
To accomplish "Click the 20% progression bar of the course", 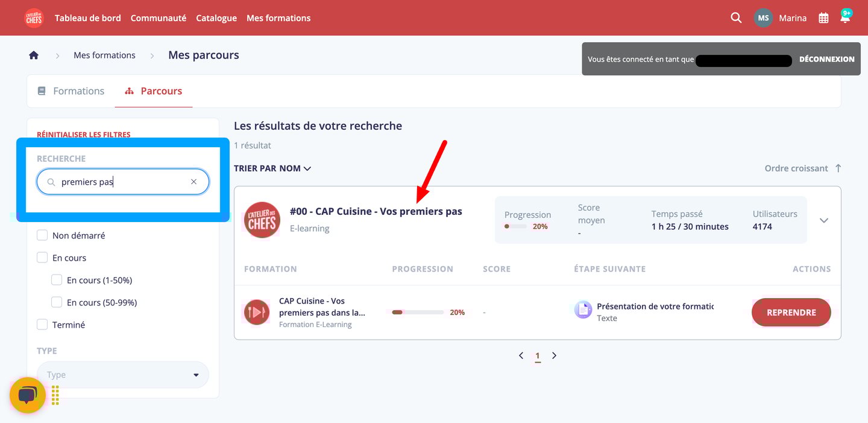I will pyautogui.click(x=416, y=312).
